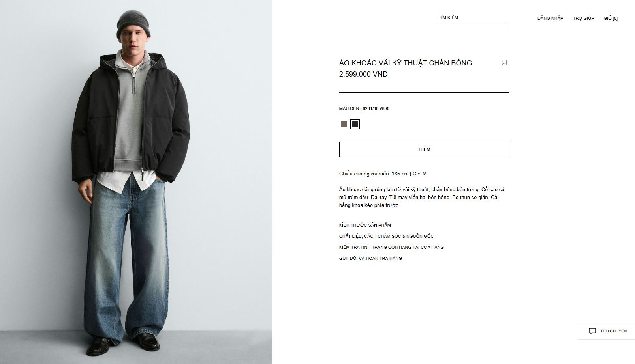Viewport: 635px width, 364px height.
Task: Click the ÁO KHOÁC VẢI KỸ THUẬT CHẦN BÔNG title
Action: (406, 63)
